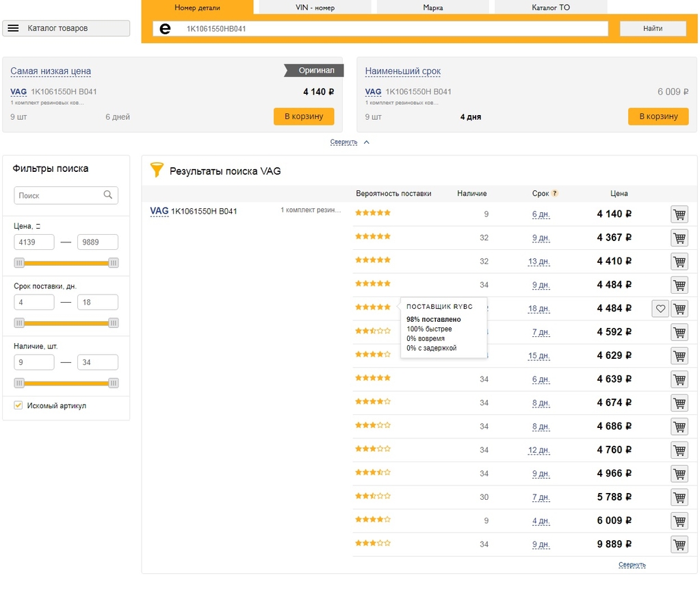Click the star rating in the 4 140 ₽ row
This screenshot has width=700, height=593.
(373, 213)
